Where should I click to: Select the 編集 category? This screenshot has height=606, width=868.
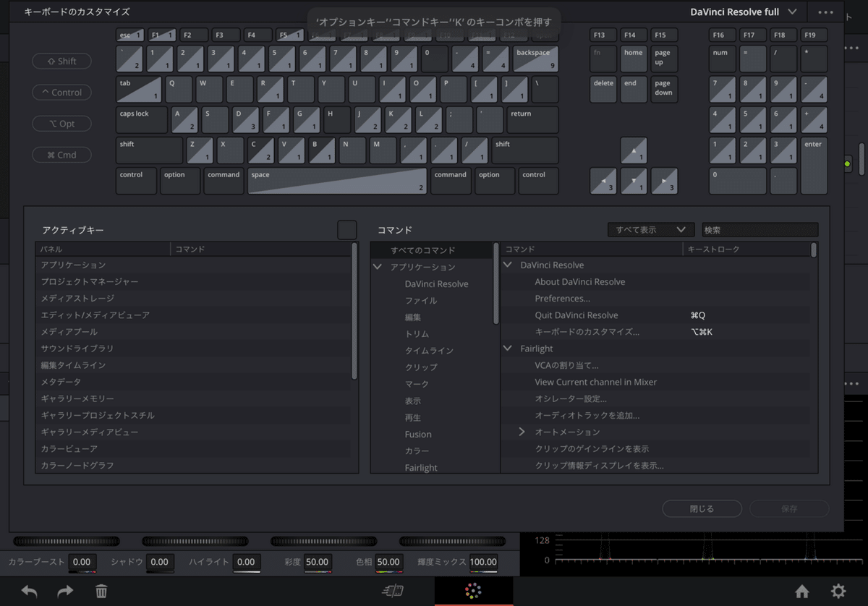point(413,317)
